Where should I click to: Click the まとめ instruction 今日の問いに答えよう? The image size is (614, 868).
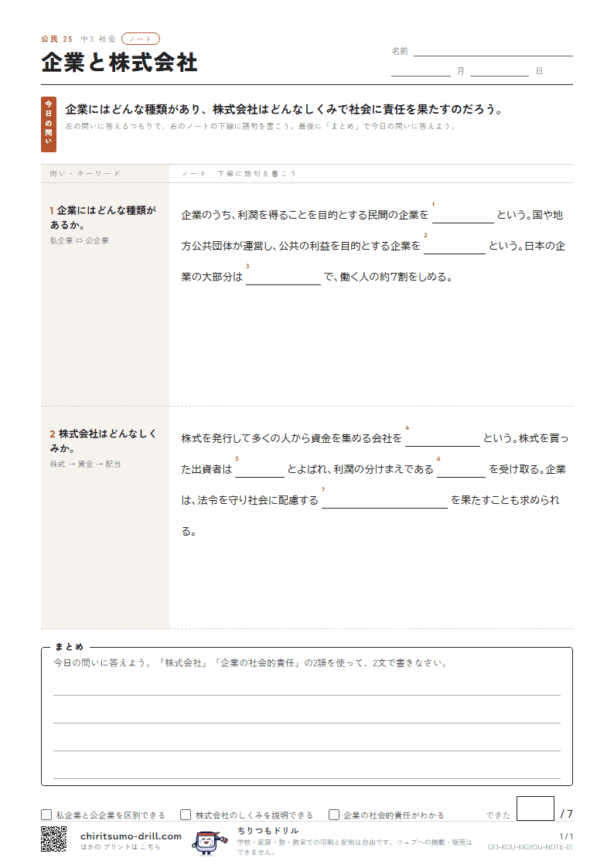pos(251,662)
